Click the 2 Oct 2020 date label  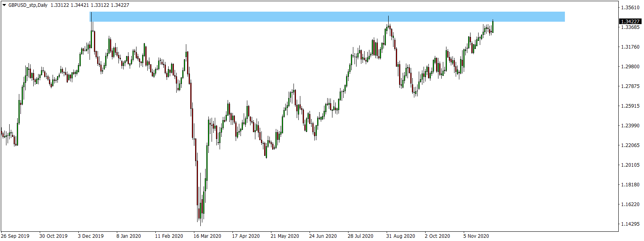coord(438,236)
